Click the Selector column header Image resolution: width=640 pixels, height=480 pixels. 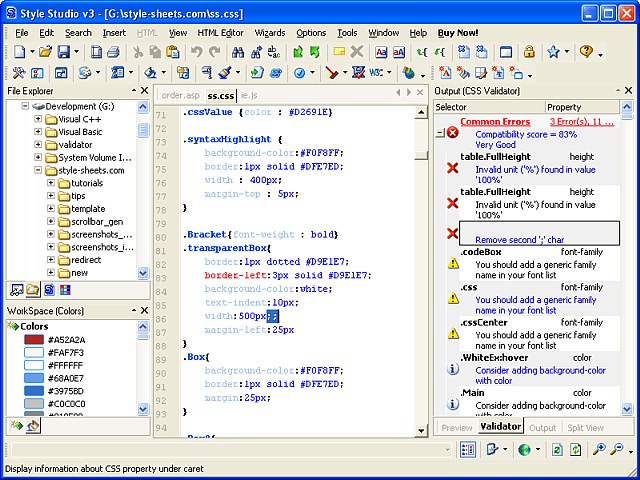[489, 107]
